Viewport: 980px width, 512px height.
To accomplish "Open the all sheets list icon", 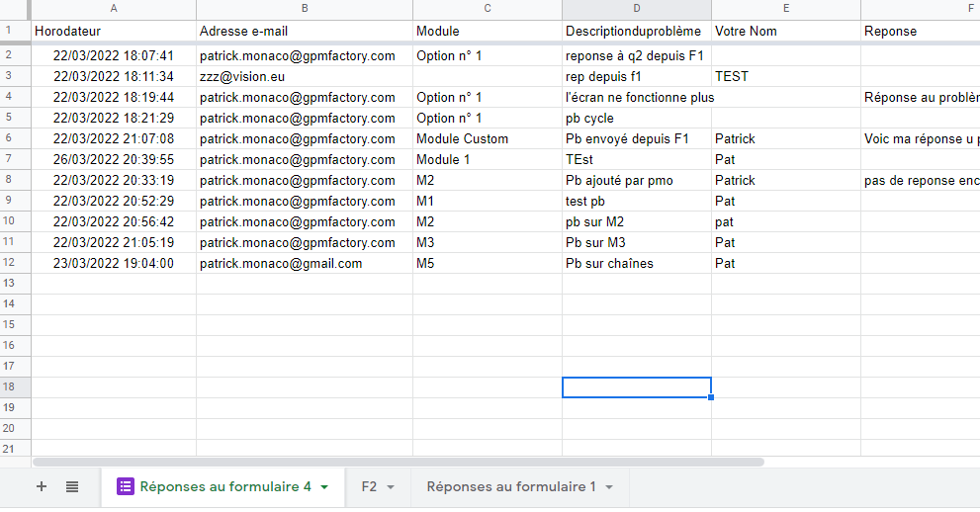I will coord(72,486).
